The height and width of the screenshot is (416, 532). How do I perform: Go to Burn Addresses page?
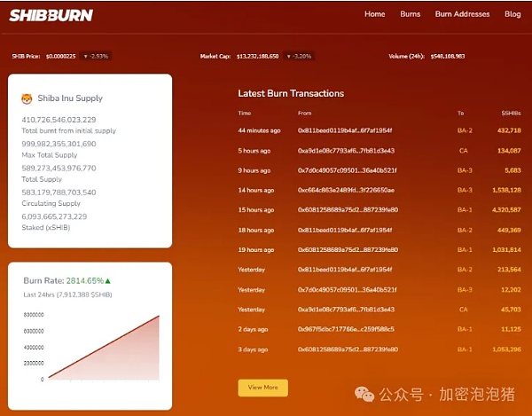pos(462,14)
